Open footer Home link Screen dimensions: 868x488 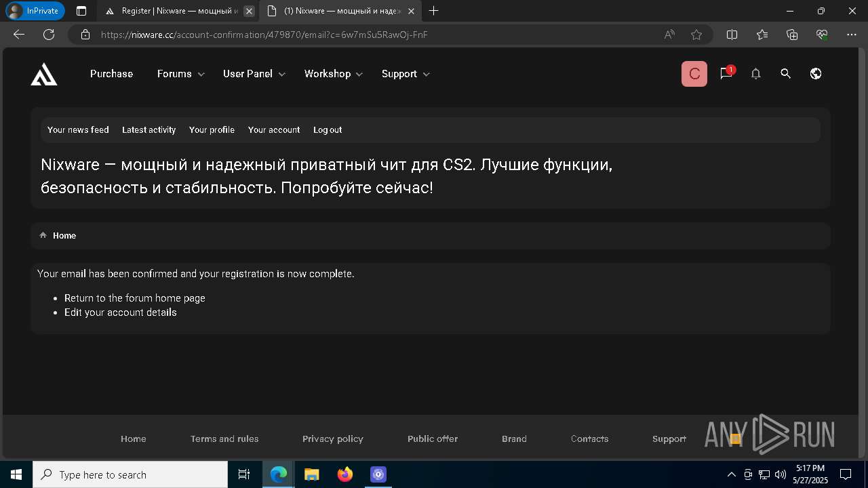134,439
